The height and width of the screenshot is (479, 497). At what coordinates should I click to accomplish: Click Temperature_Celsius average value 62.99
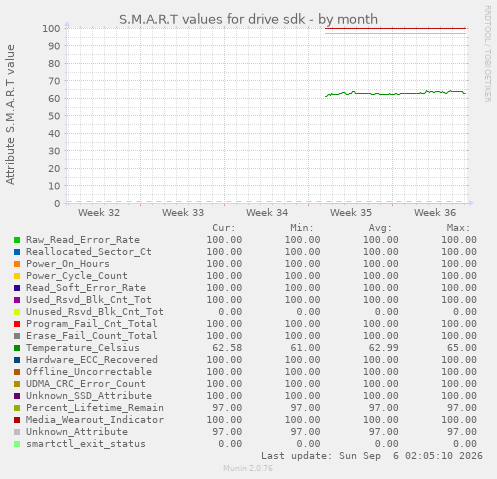coord(383,348)
